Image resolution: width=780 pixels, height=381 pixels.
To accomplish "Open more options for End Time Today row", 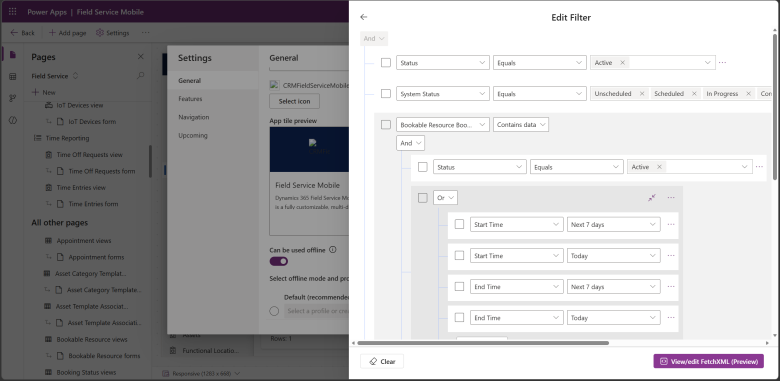I will 671,317.
